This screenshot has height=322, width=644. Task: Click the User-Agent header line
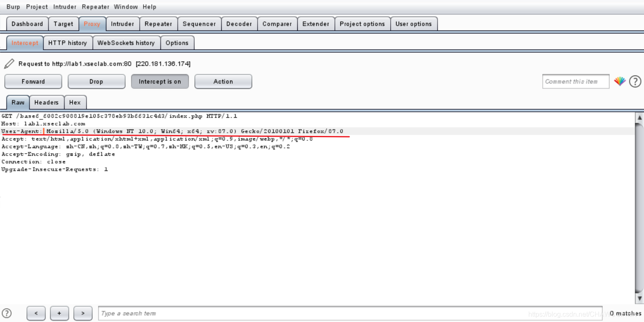click(x=172, y=131)
